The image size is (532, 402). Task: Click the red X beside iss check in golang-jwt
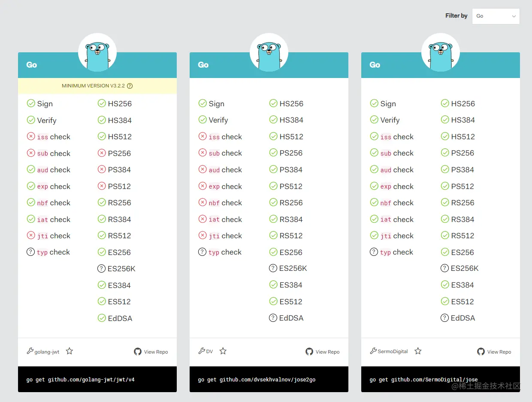tap(31, 136)
